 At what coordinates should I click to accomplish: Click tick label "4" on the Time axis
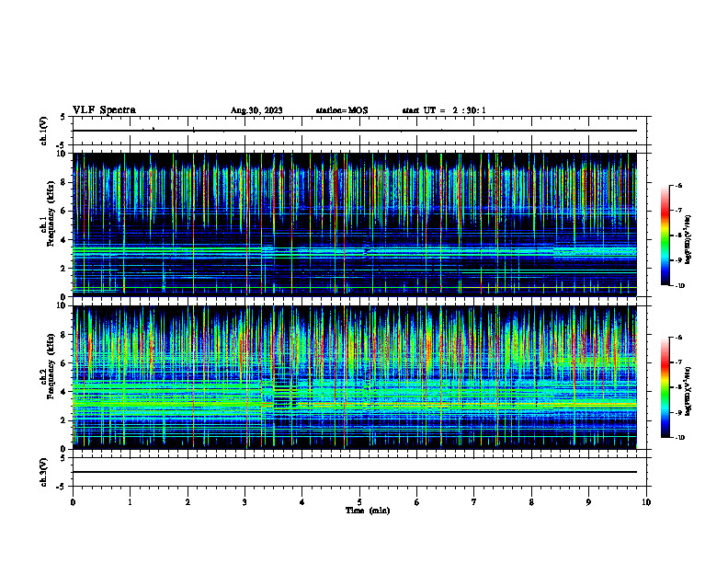click(x=302, y=502)
